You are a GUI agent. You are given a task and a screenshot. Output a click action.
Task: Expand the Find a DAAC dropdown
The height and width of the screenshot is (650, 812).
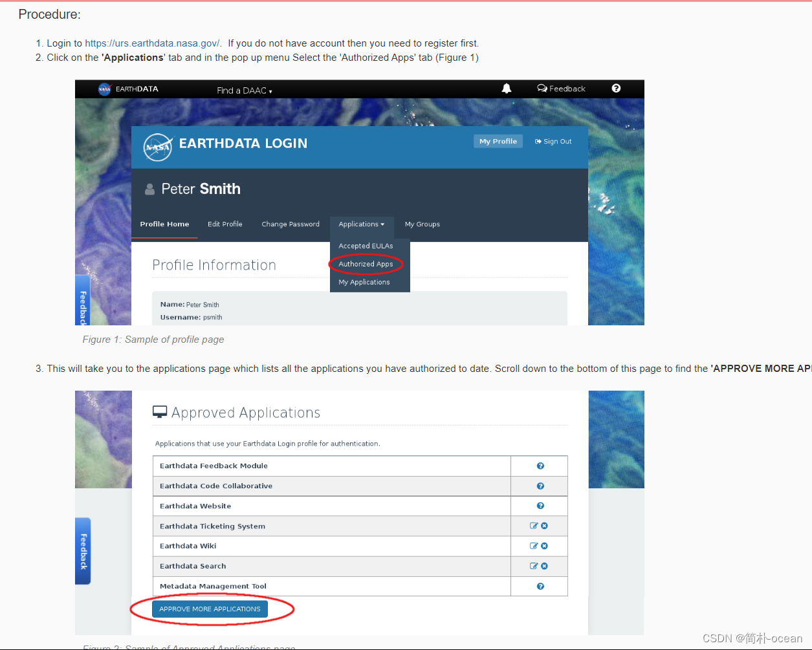pos(245,91)
